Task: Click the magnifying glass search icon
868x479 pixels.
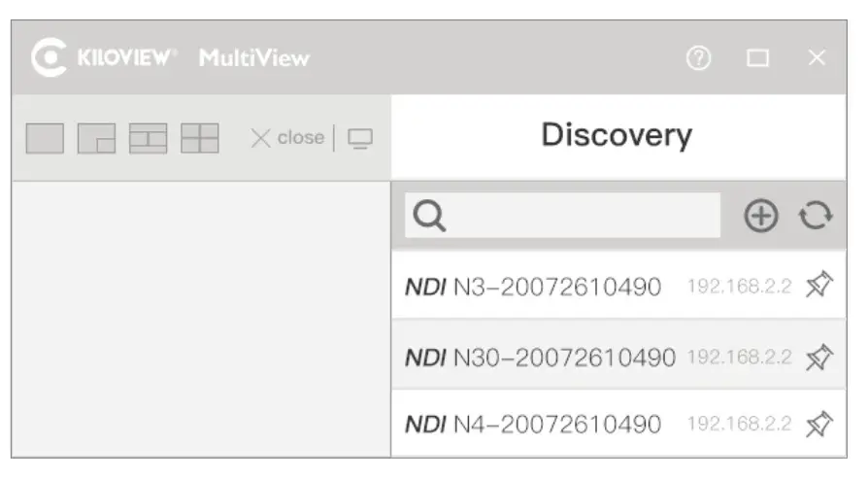Action: pos(429,216)
